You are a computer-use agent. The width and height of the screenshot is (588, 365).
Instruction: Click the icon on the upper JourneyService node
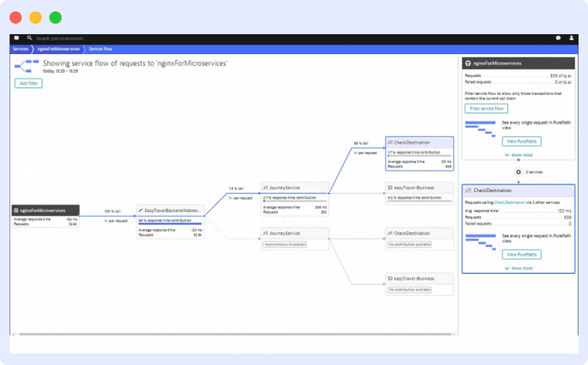point(266,188)
